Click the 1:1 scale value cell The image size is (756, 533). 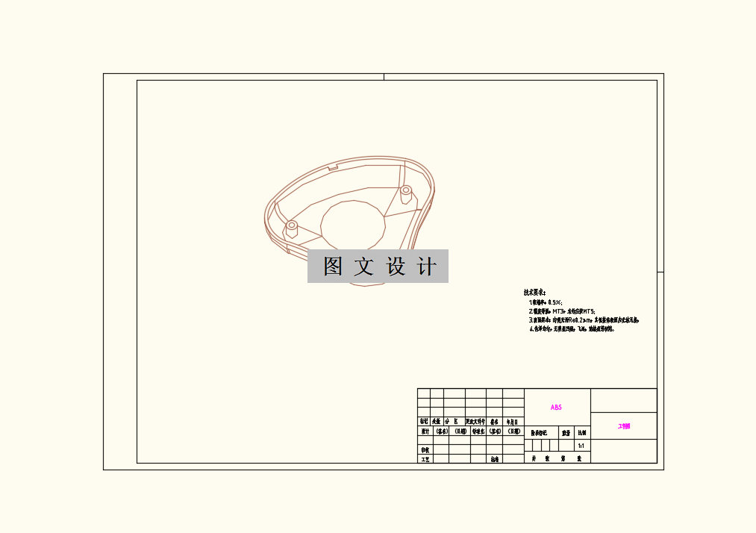[x=581, y=446]
